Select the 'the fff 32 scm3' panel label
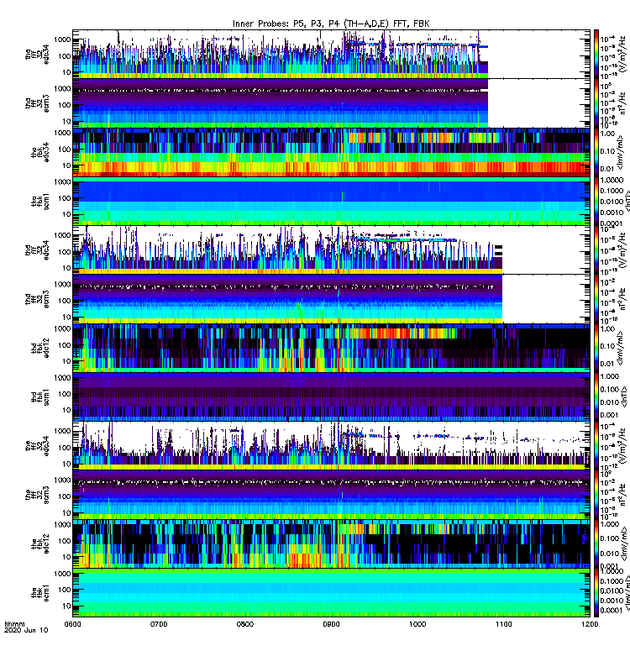The height and width of the screenshot is (672, 630). tap(37, 495)
